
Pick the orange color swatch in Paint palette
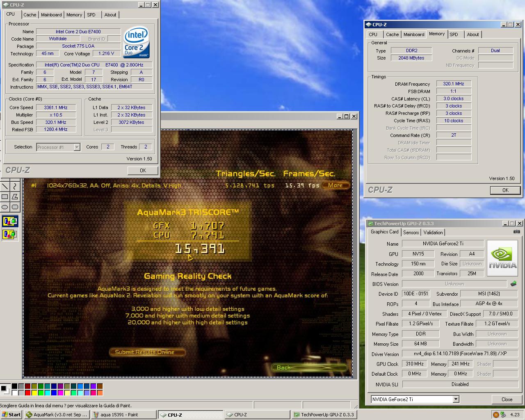pos(100,393)
